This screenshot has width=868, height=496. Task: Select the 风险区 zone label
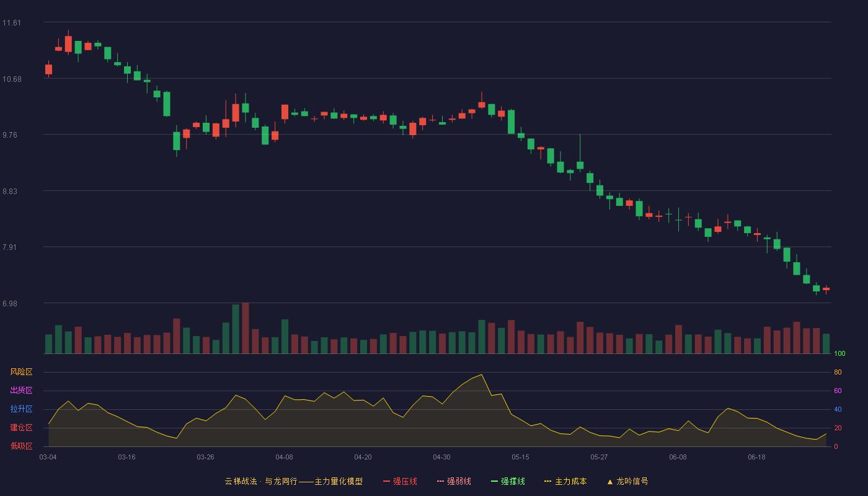coord(21,372)
